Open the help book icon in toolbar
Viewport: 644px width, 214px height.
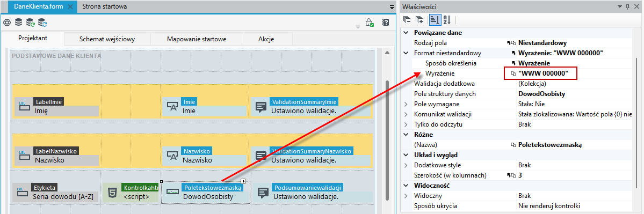tap(386, 22)
